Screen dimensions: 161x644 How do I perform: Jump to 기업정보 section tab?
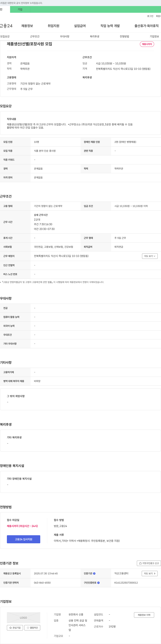(154, 36)
